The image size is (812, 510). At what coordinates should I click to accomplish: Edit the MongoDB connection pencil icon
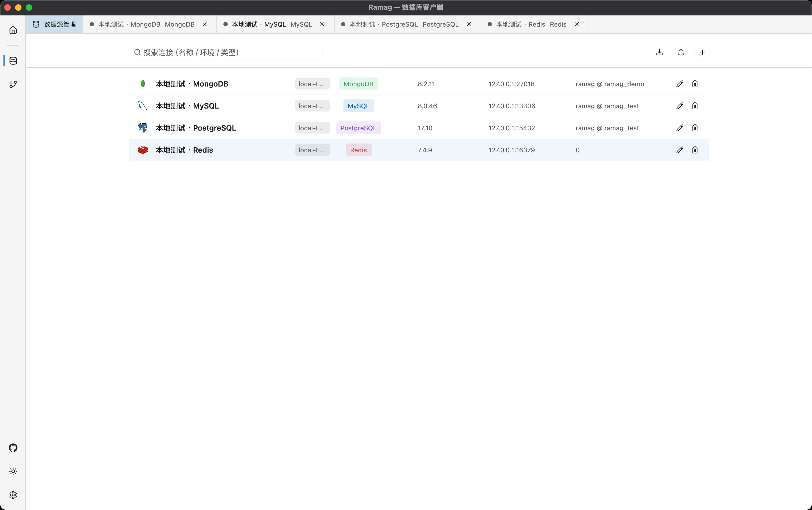click(680, 84)
